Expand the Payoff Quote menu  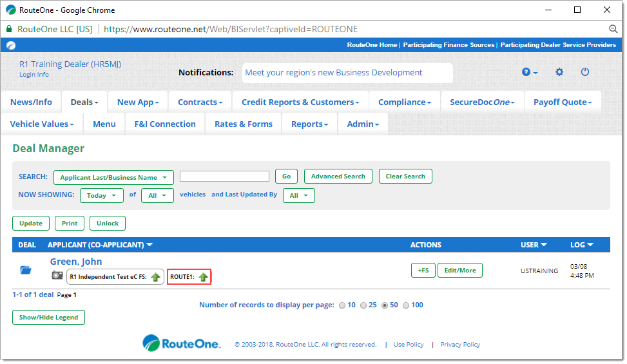pos(563,102)
